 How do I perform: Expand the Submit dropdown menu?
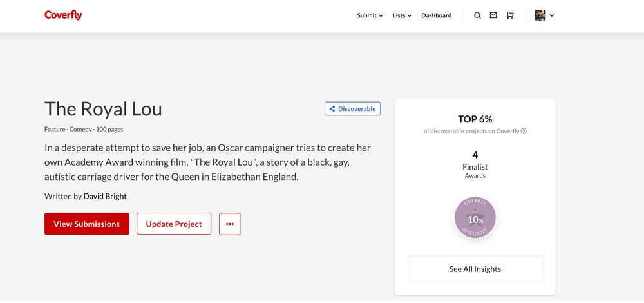(x=370, y=15)
